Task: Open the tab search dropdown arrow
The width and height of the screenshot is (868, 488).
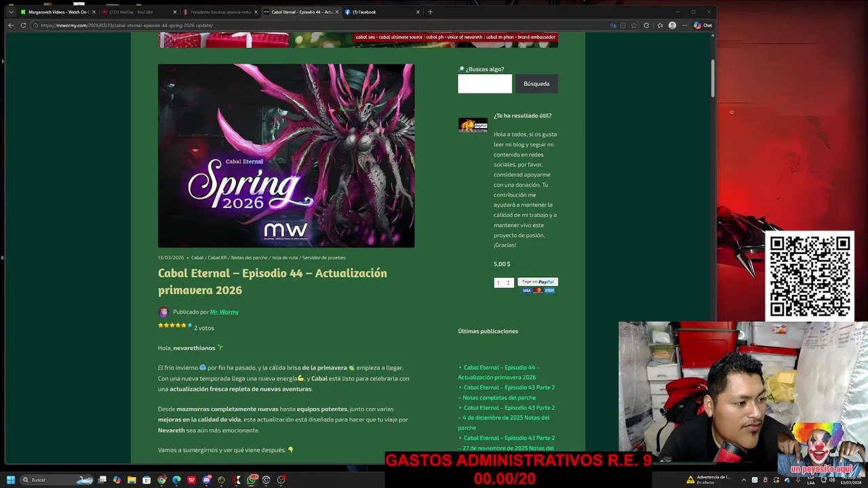Action: pyautogui.click(x=11, y=12)
